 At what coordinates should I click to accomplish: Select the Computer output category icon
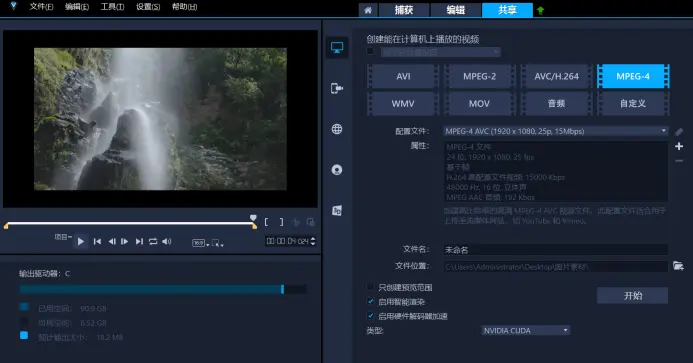[337, 47]
